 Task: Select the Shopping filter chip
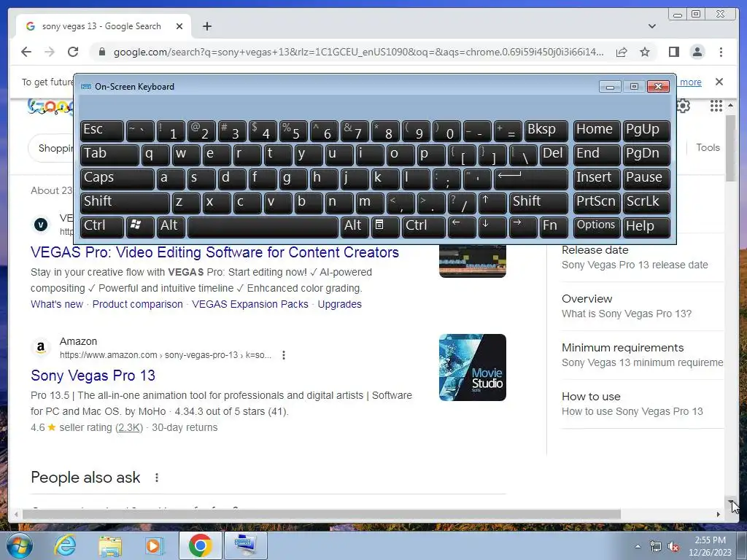pyautogui.click(x=52, y=149)
